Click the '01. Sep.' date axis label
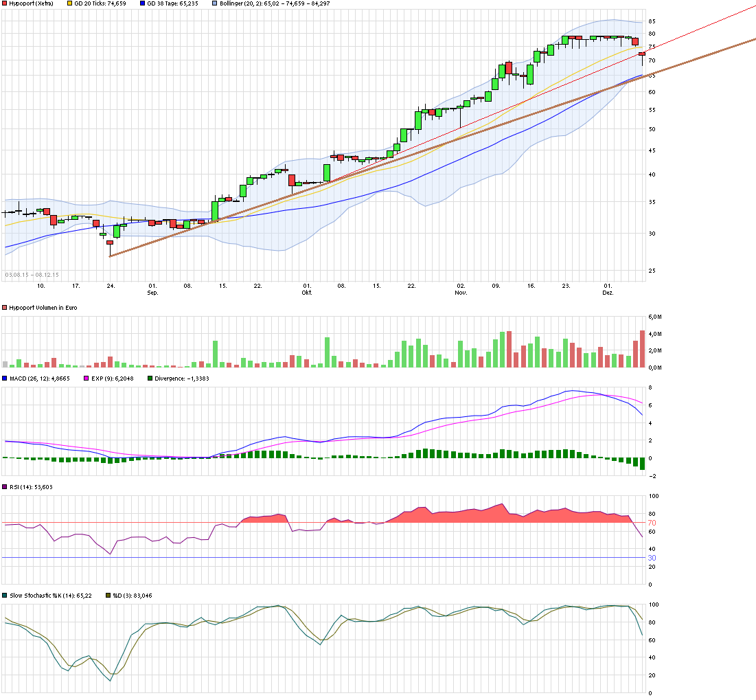Screen dimensions: 756x700 153,289
